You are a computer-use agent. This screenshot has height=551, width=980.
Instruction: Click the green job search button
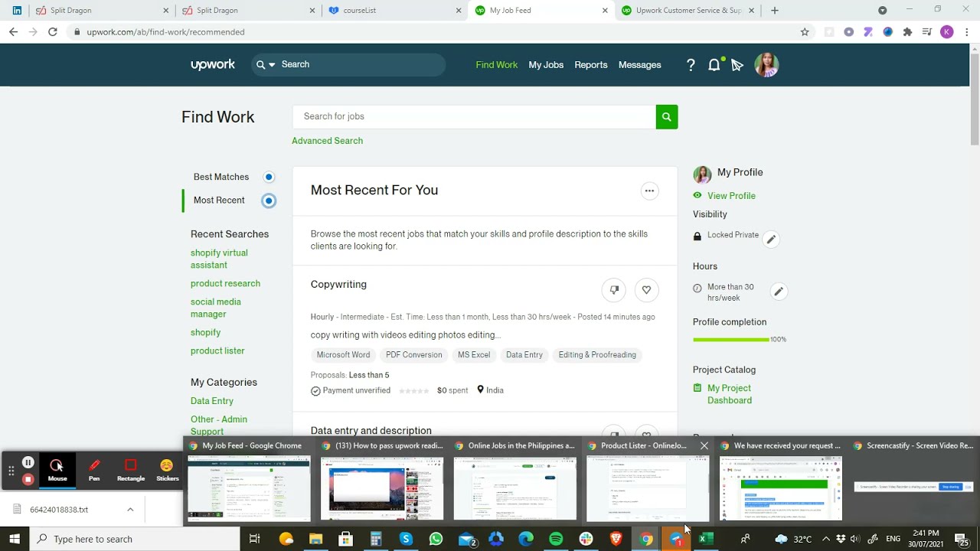(x=667, y=117)
